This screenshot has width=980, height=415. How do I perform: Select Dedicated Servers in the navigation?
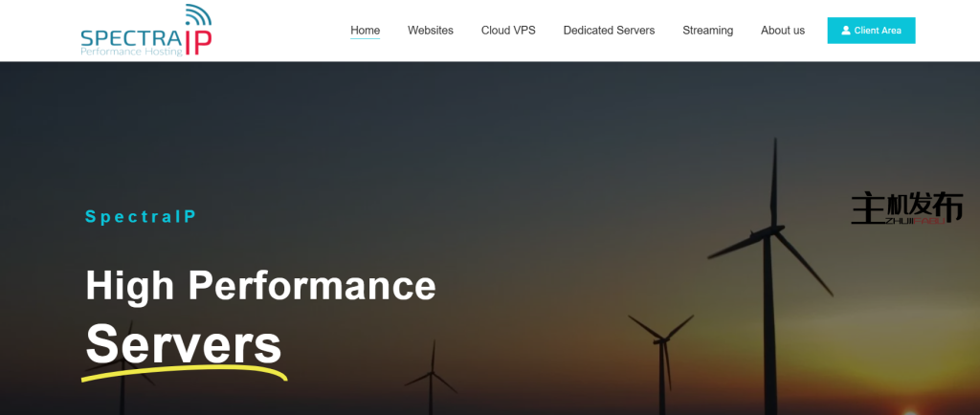tap(609, 31)
